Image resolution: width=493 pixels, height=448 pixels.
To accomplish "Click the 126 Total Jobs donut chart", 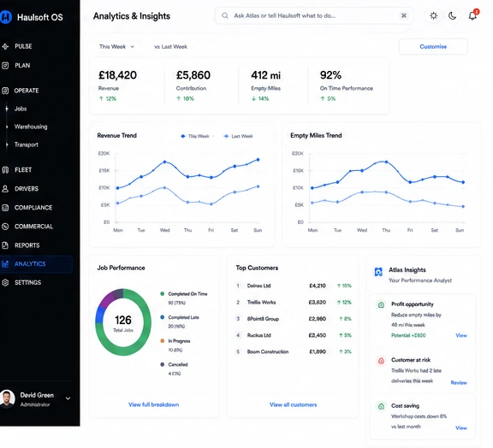I will coord(123,322).
